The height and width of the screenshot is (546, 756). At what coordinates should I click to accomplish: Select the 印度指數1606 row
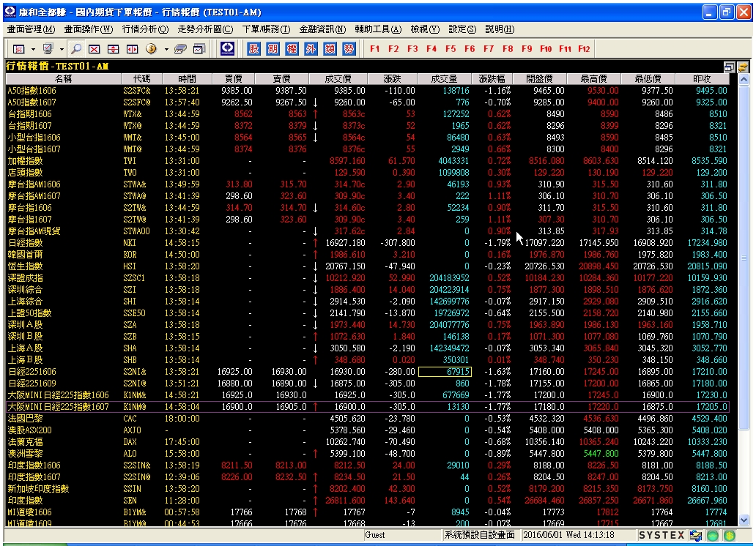click(x=368, y=465)
